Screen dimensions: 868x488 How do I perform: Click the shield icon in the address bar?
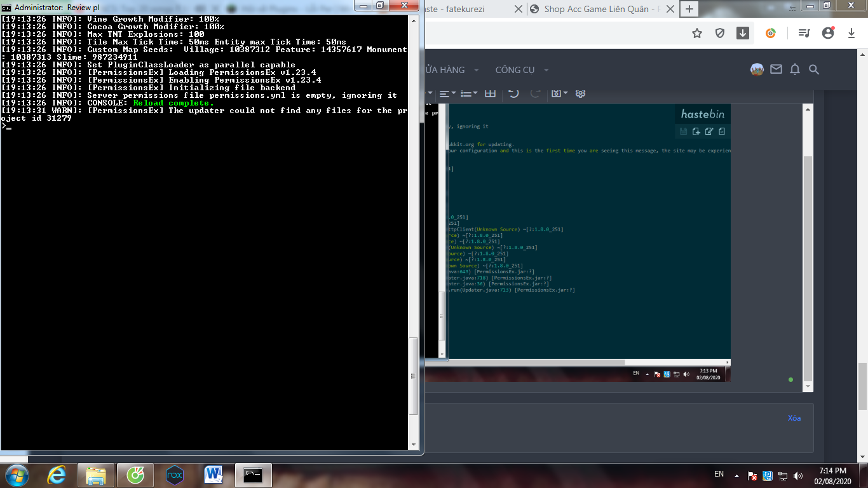tap(720, 33)
